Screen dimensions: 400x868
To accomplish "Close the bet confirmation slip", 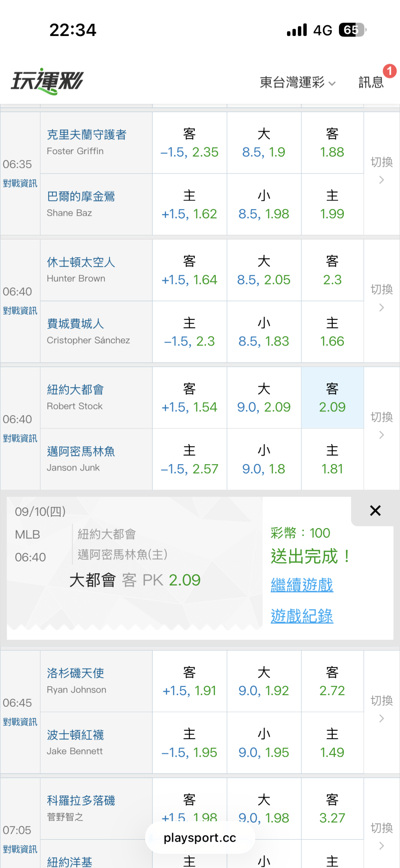I will coord(375,511).
